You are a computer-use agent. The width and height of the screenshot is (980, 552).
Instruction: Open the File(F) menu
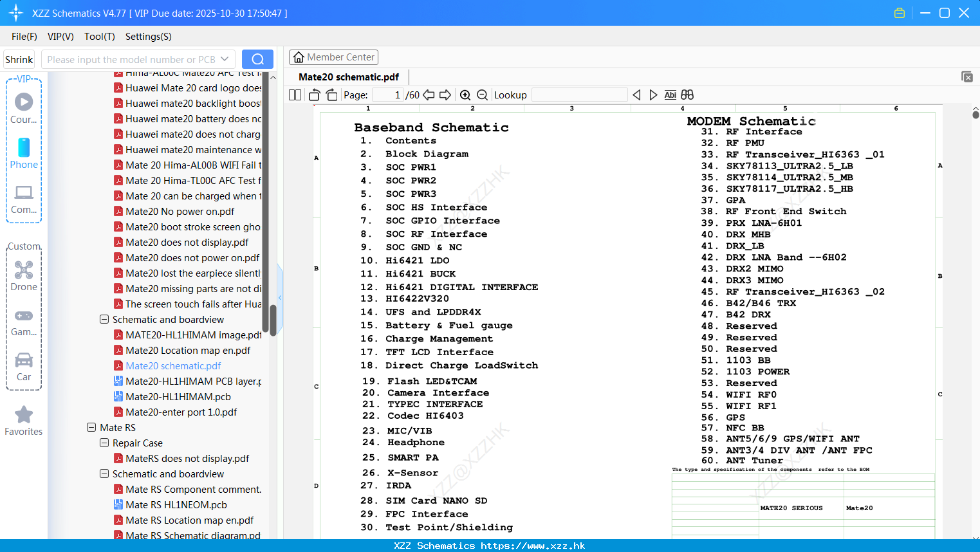(x=24, y=37)
